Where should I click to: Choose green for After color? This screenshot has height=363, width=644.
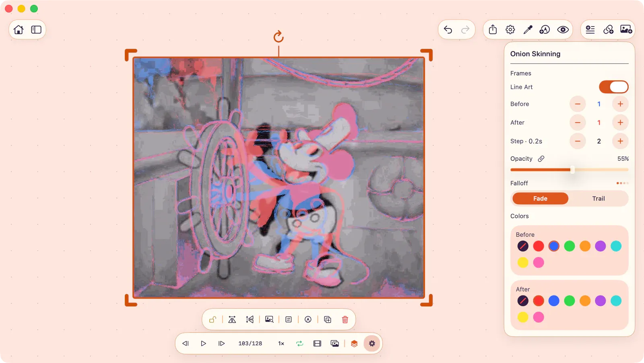tap(570, 301)
